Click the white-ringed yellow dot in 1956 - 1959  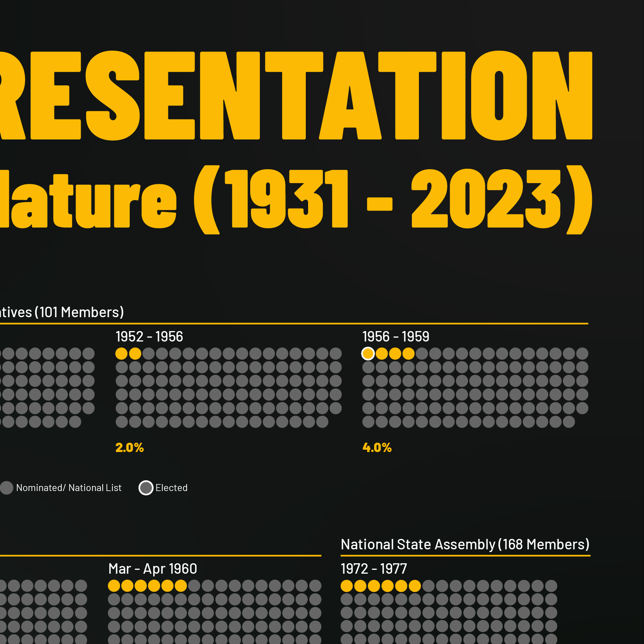coord(368,353)
